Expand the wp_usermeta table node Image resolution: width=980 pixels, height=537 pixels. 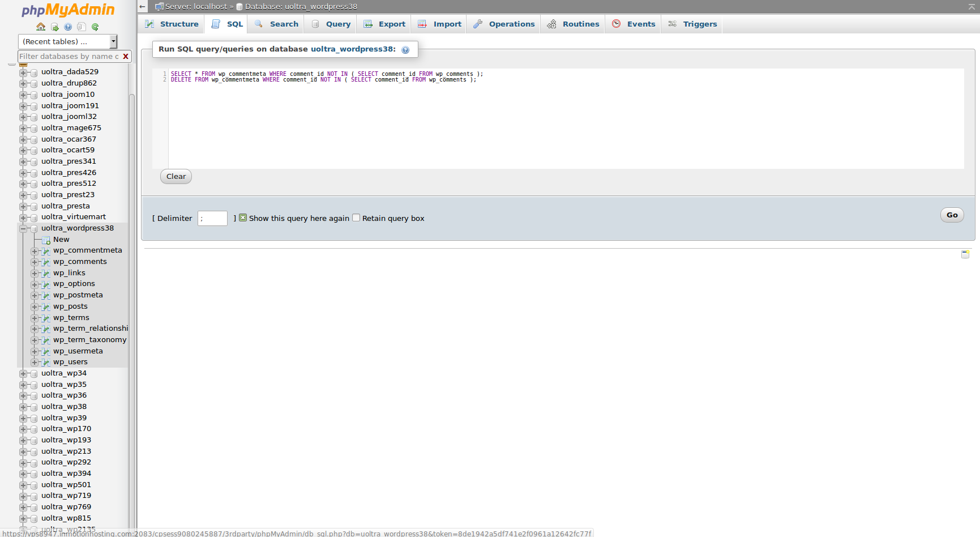click(35, 352)
